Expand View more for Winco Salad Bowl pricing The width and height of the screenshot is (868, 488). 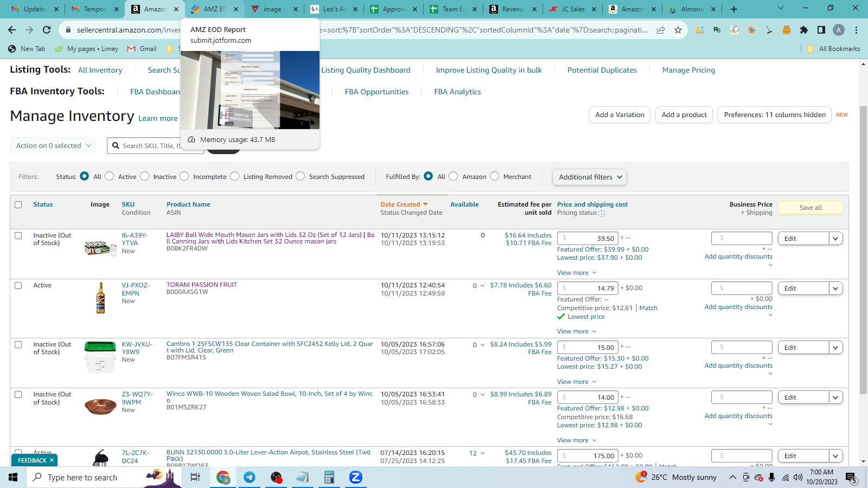pos(577,440)
